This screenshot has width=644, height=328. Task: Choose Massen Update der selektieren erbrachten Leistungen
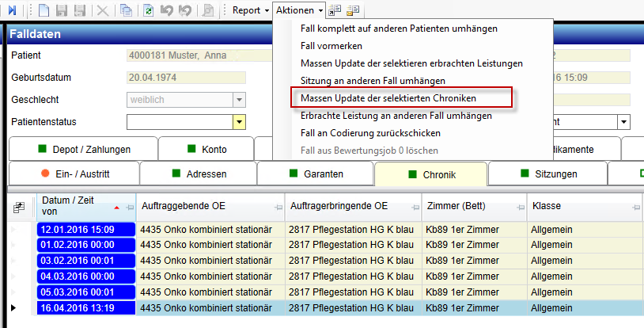[x=411, y=63]
